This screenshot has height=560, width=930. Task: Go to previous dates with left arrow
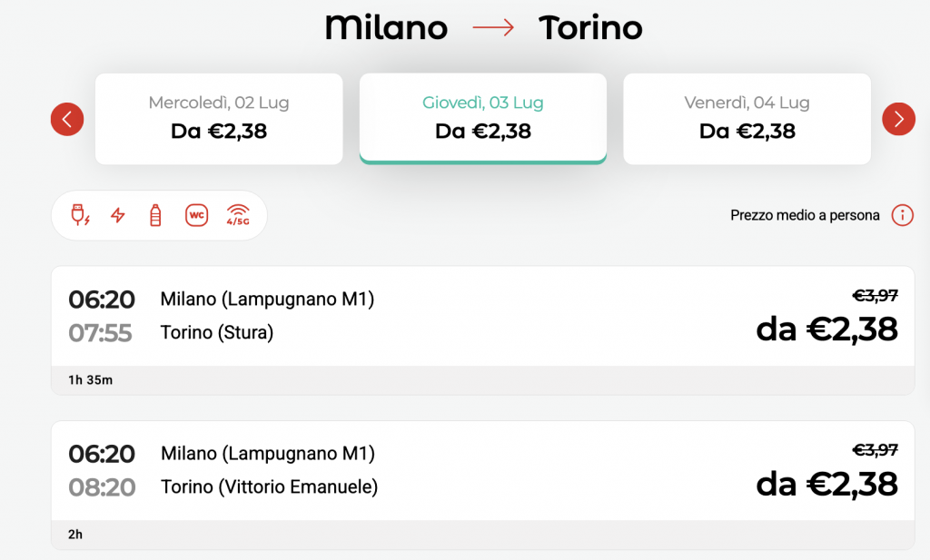point(67,119)
